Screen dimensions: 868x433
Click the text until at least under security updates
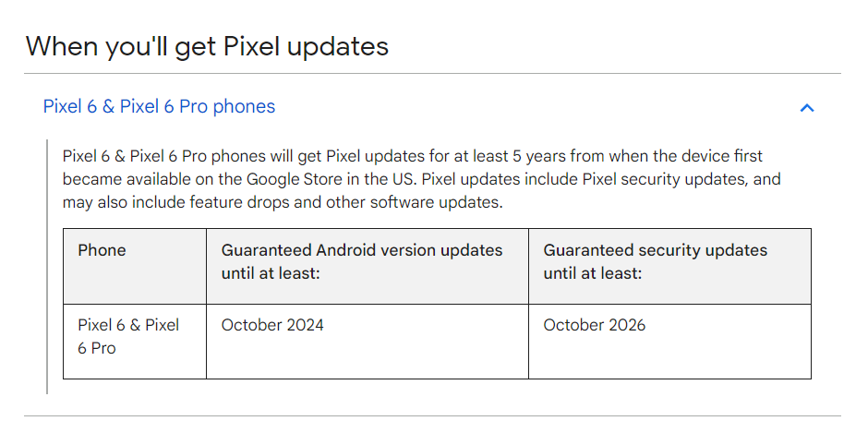(x=592, y=273)
